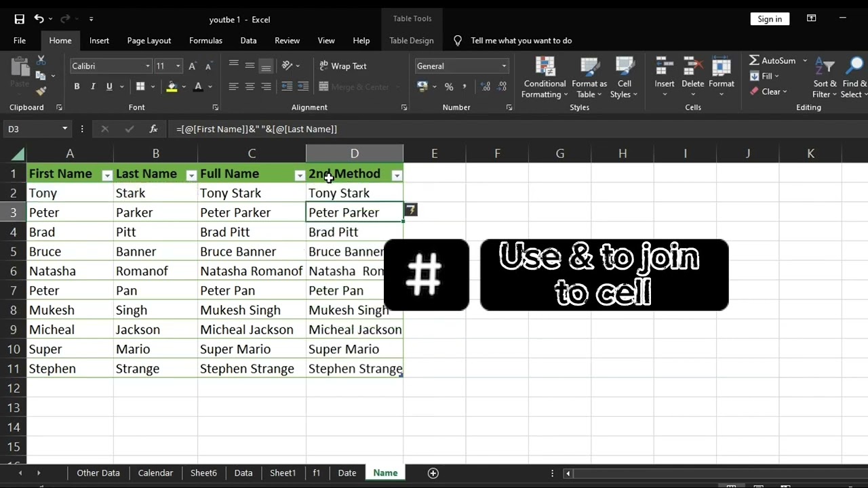Click the Decrease Font Size icon

click(208, 66)
